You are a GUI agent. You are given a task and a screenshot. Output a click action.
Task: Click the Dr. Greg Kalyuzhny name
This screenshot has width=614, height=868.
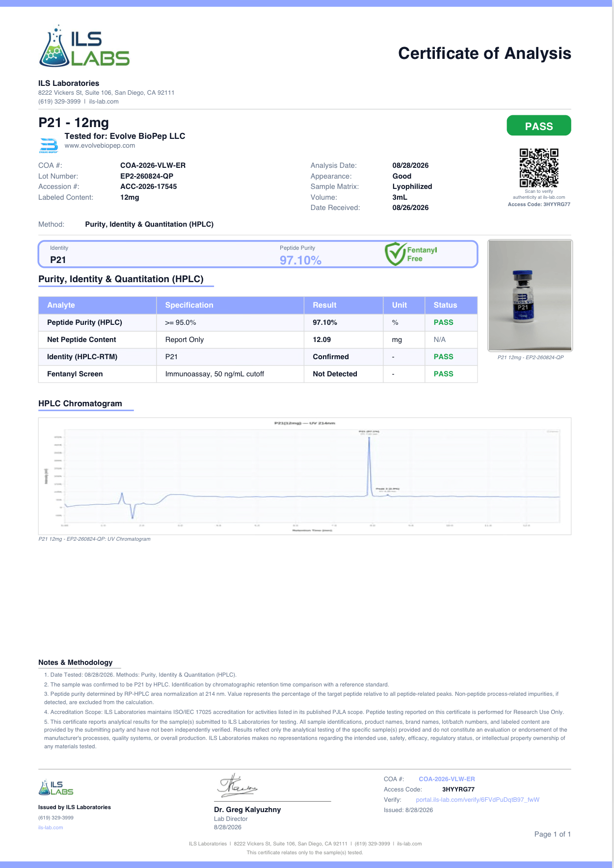pos(247,810)
